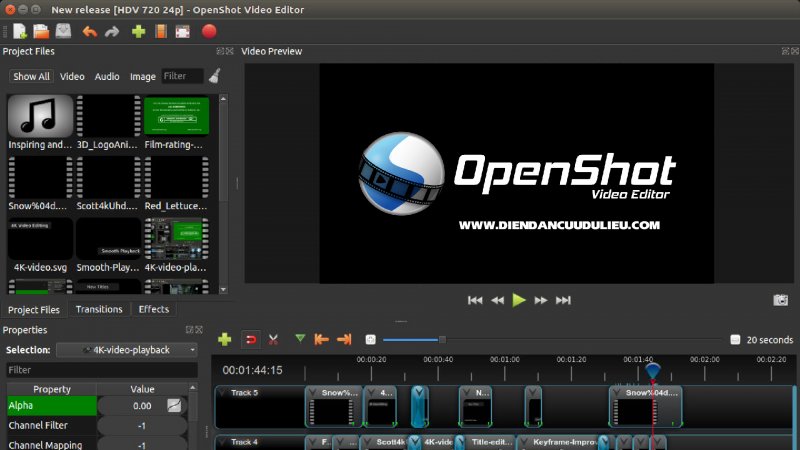Select Inspiring and... audio file
The width and height of the screenshot is (800, 450).
pos(40,122)
